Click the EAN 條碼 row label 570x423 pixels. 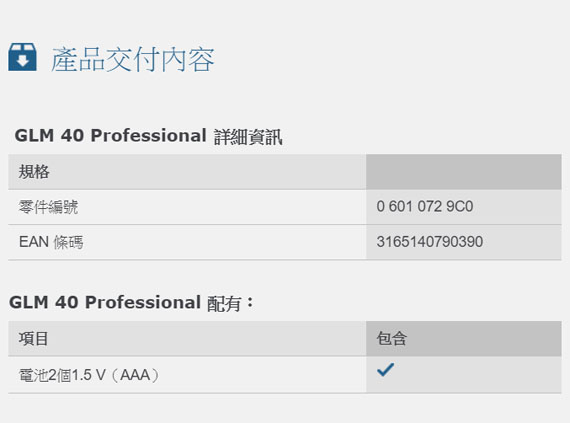(51, 242)
